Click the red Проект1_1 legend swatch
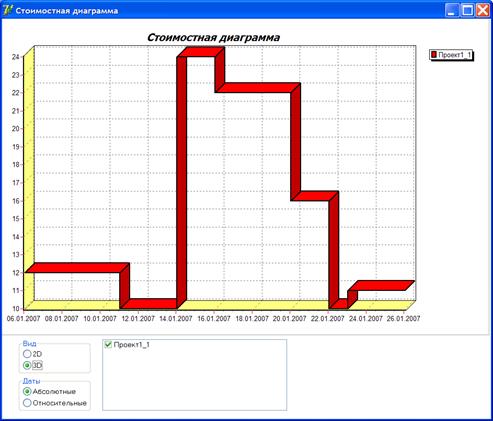493x421 pixels. [434, 55]
